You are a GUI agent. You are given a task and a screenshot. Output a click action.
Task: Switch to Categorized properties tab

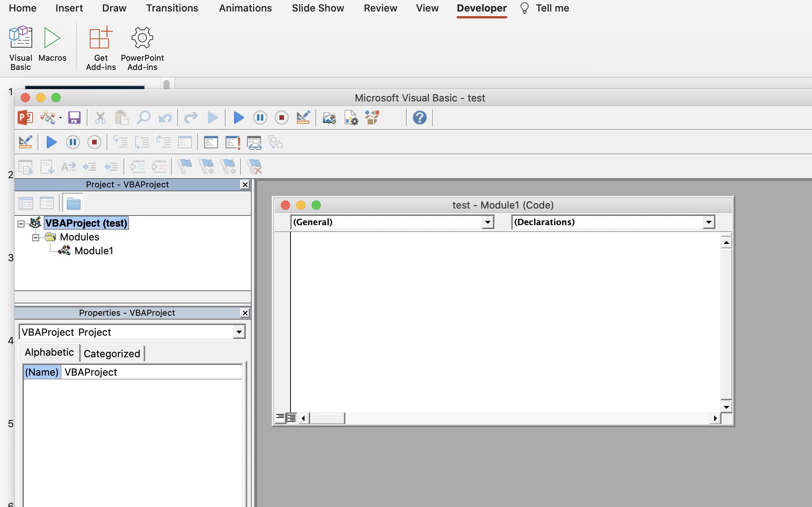point(112,353)
